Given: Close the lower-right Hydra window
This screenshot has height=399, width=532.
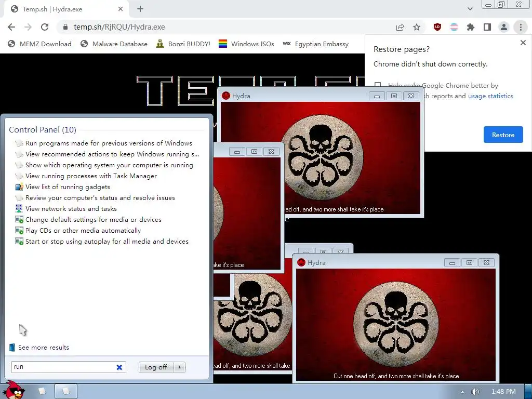Looking at the screenshot, I should [486, 262].
